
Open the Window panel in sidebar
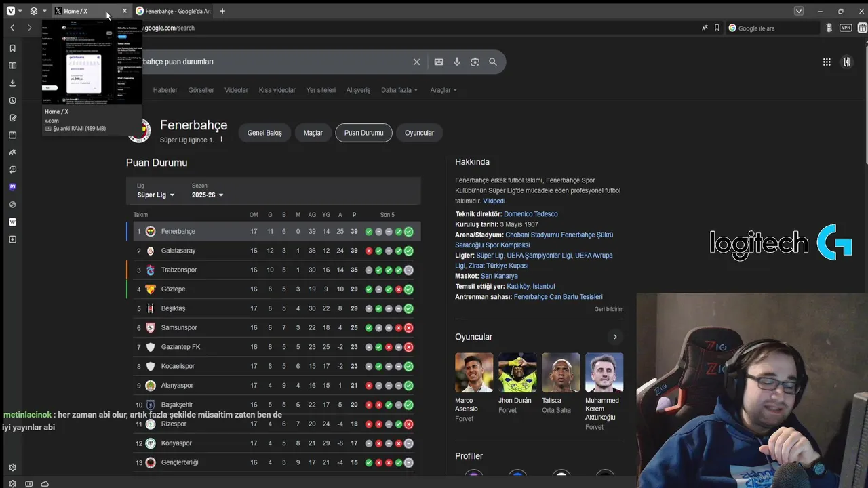pos(12,135)
